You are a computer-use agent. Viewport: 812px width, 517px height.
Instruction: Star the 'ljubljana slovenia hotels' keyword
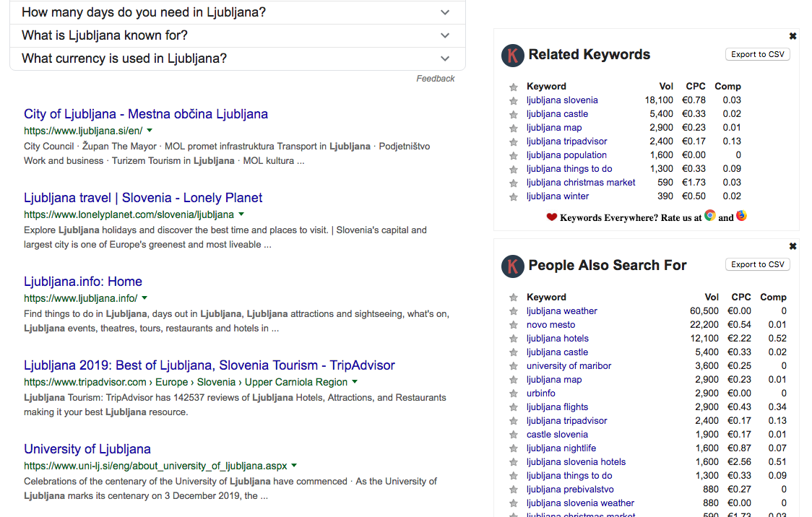[x=513, y=463]
